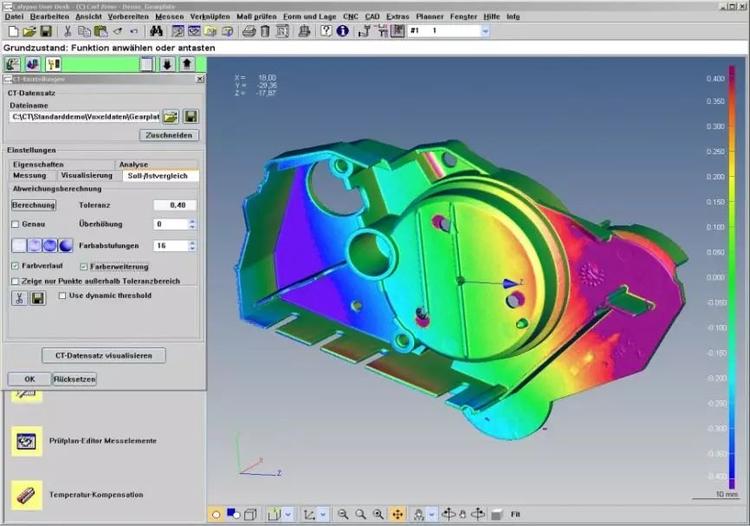Increase Farbabstufungen value with spinner arrow
This screenshot has width=750, height=526.
coord(192,241)
